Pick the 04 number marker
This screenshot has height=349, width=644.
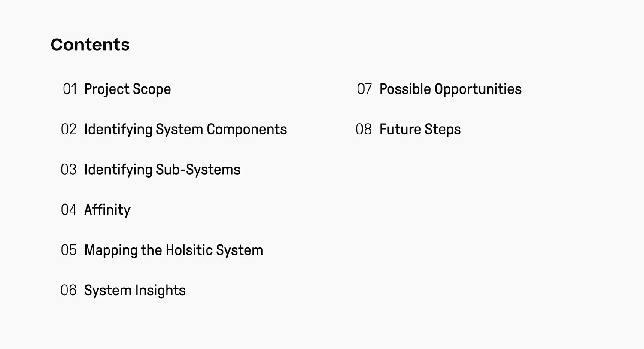pyautogui.click(x=69, y=210)
